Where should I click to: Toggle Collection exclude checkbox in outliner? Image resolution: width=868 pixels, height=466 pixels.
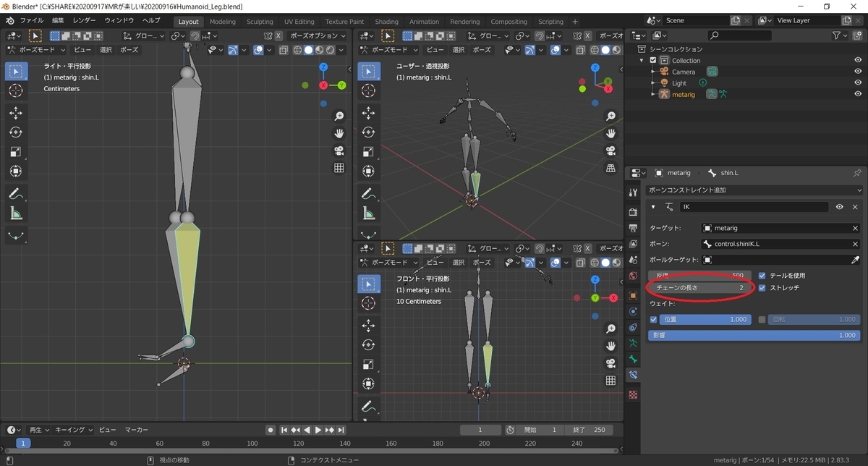(x=654, y=61)
